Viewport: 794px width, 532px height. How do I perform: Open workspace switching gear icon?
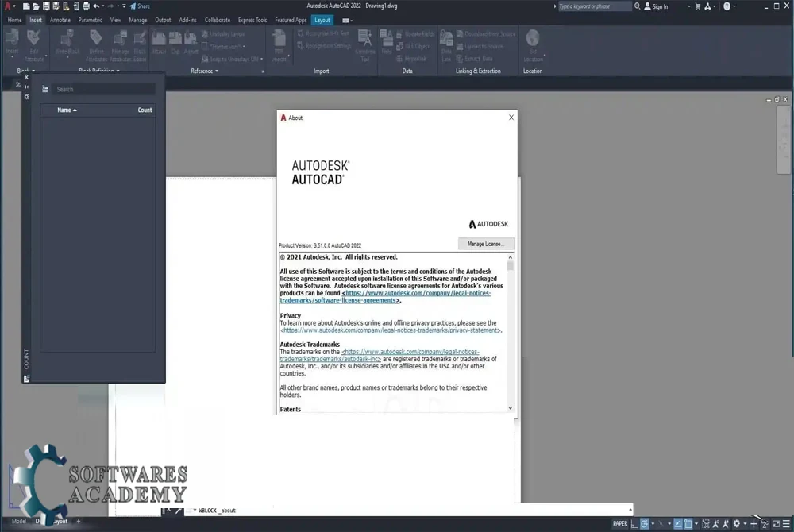tap(737, 524)
